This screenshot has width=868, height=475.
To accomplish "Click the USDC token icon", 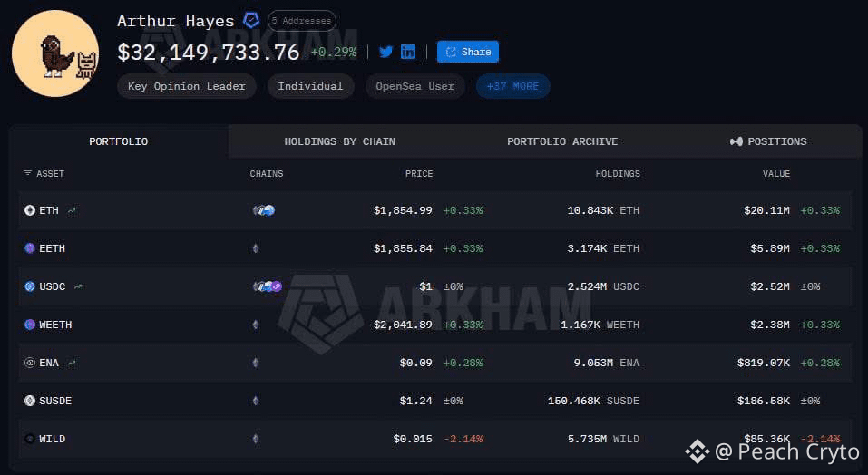I will [x=30, y=286].
